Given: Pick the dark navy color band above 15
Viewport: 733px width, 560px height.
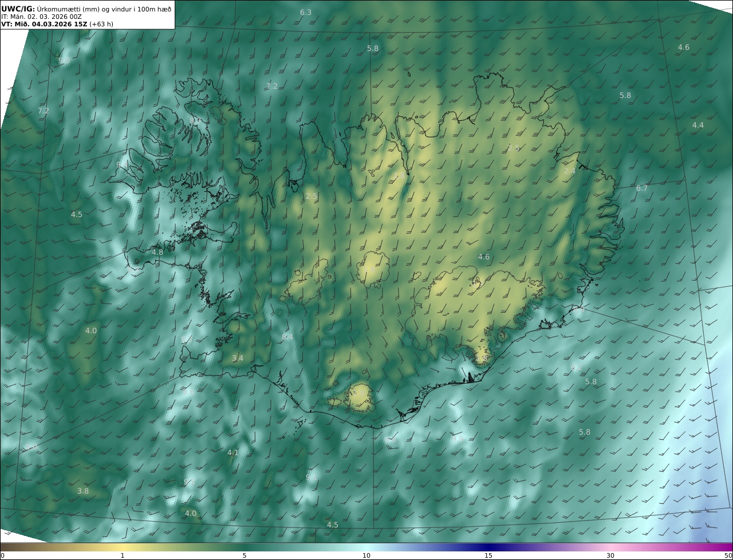Looking at the screenshot, I should click(x=488, y=547).
